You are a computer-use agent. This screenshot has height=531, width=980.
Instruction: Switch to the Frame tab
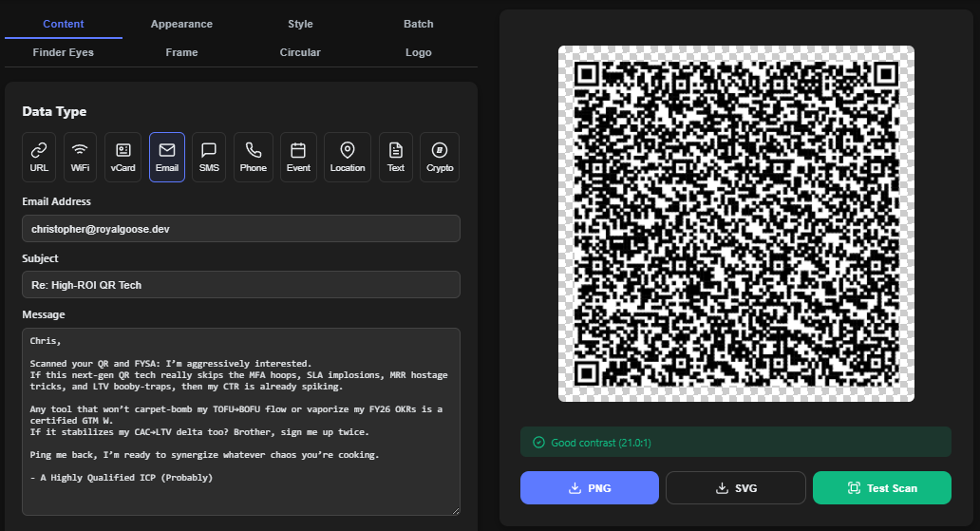coord(181,52)
